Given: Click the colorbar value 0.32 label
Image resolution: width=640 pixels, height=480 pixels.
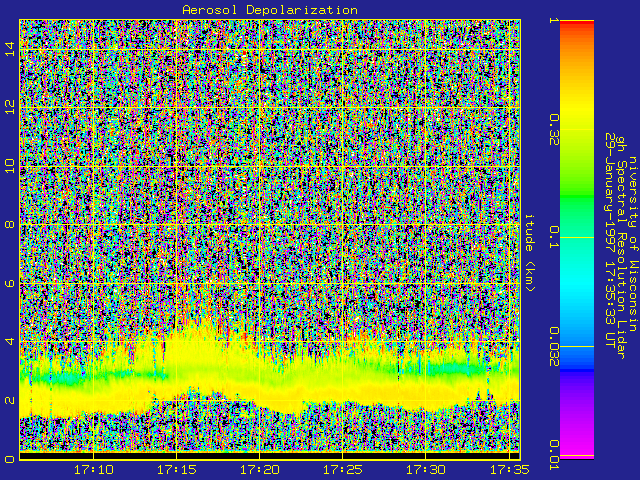Looking at the screenshot, I should [553, 130].
